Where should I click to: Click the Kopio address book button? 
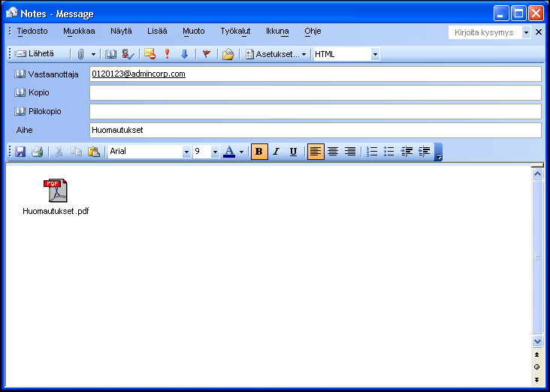pyautogui.click(x=32, y=92)
